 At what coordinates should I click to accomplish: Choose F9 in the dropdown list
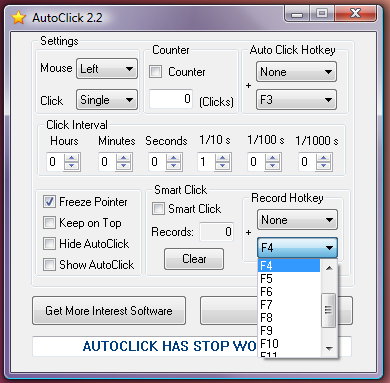[x=289, y=331]
